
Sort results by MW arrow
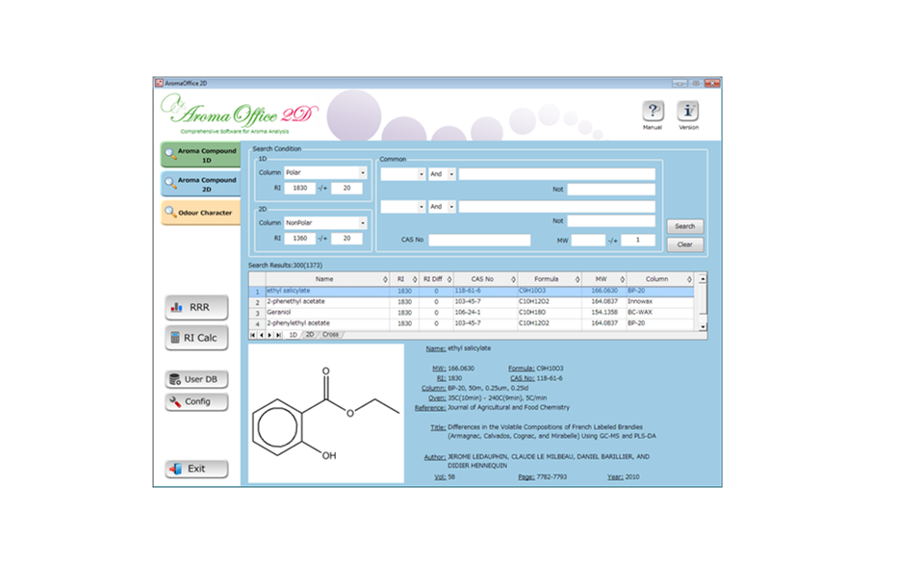point(623,279)
